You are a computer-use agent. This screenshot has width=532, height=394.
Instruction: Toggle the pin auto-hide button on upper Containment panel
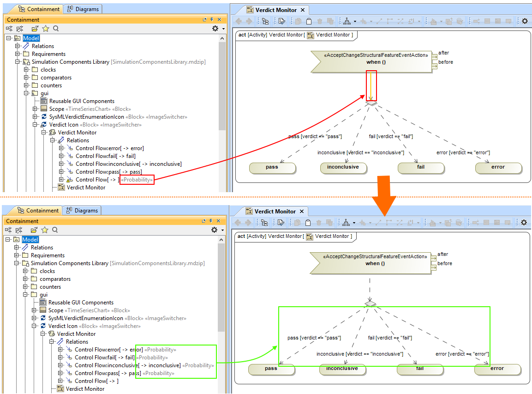coord(212,20)
